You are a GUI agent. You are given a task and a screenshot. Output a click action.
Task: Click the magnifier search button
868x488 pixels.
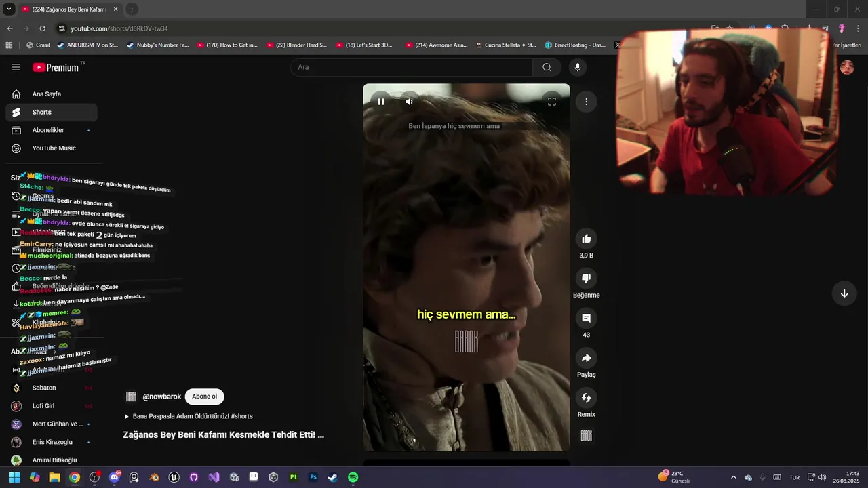[547, 67]
